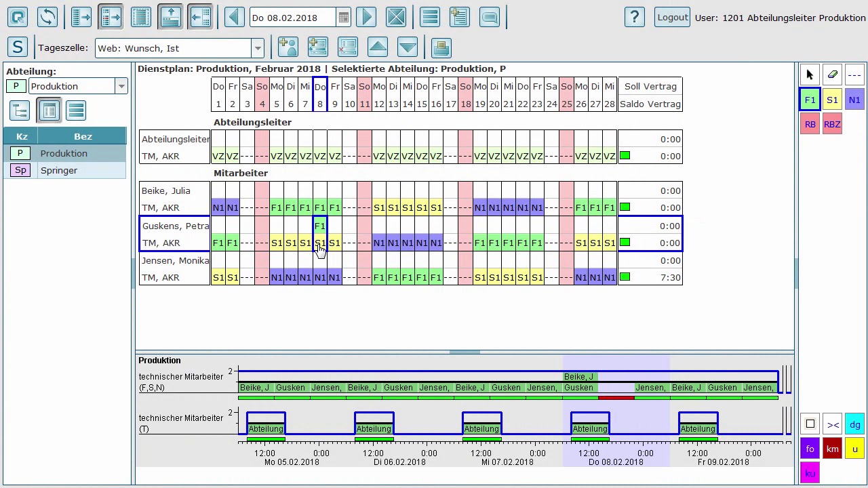Click the move up triangle icon

pyautogui.click(x=378, y=47)
